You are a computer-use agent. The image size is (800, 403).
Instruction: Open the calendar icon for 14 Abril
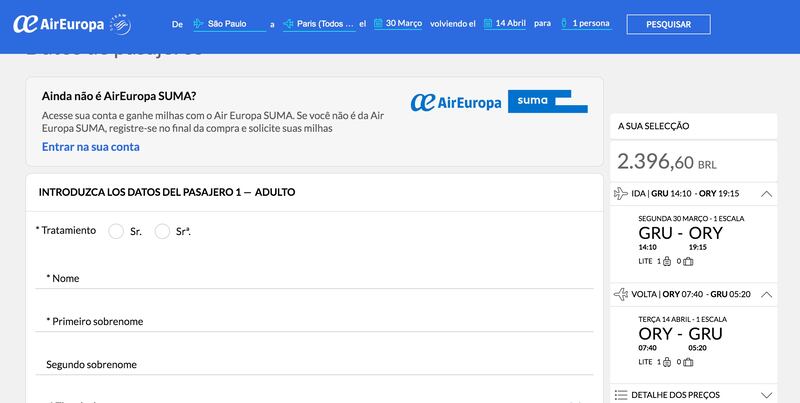[490, 23]
